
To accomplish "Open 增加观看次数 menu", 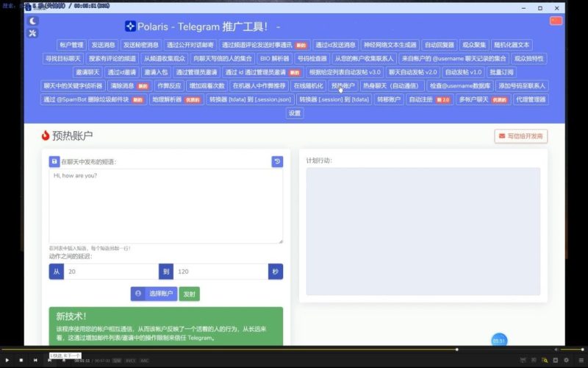I will click(x=207, y=85).
